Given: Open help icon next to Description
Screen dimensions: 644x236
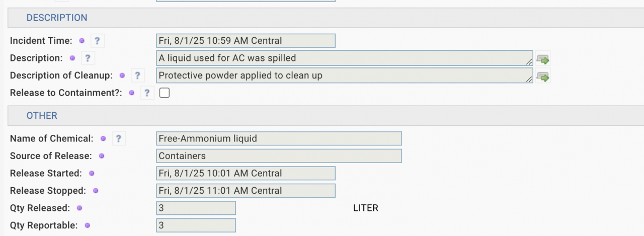Looking at the screenshot, I should coord(88,58).
